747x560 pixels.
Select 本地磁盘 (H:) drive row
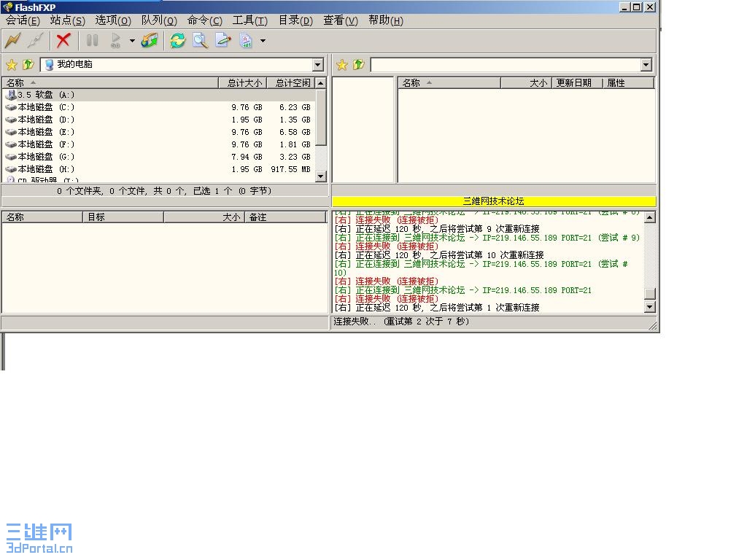click(158, 169)
